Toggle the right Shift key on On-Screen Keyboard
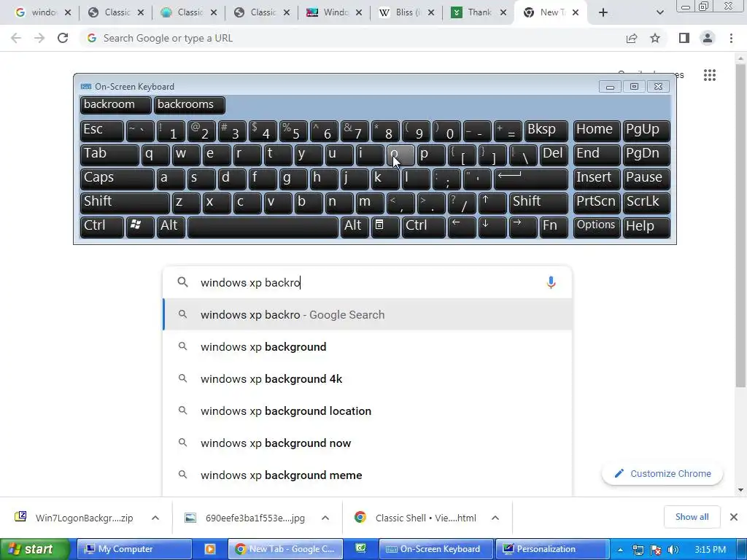747x560 pixels. pos(538,203)
